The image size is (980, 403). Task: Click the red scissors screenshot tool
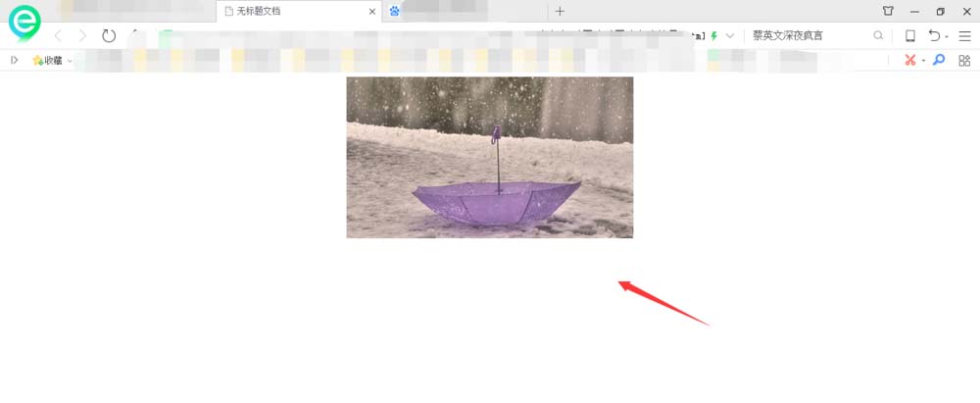pos(909,60)
